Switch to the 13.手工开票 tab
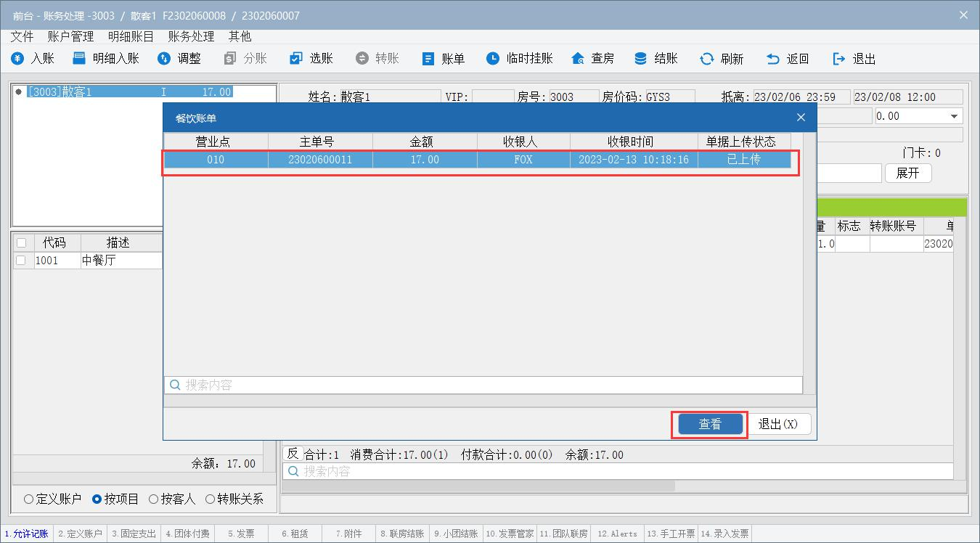 [671, 534]
